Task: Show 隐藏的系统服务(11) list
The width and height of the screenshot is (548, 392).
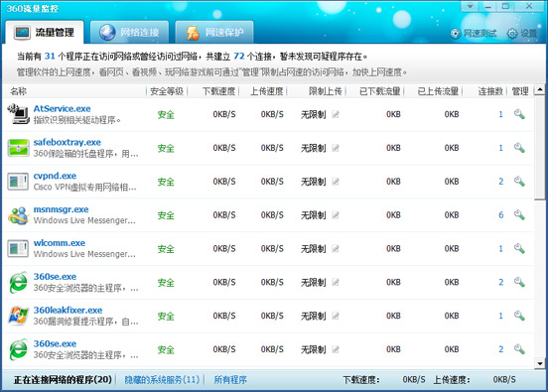Action: (x=162, y=379)
